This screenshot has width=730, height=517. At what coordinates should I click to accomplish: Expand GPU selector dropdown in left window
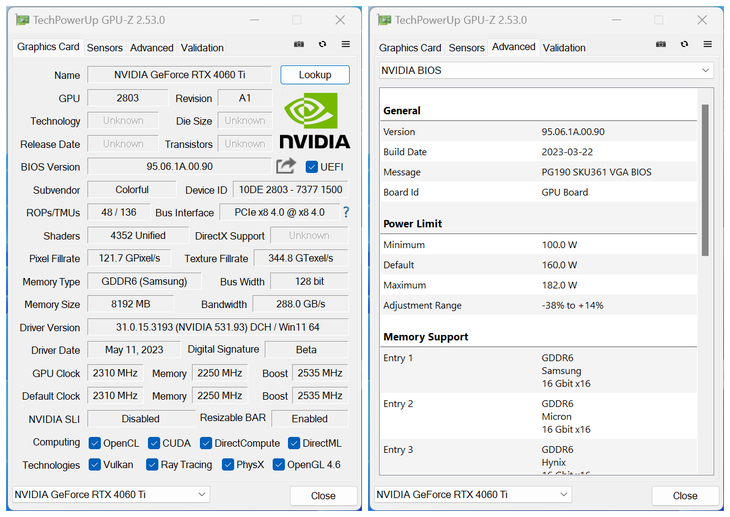(111, 494)
